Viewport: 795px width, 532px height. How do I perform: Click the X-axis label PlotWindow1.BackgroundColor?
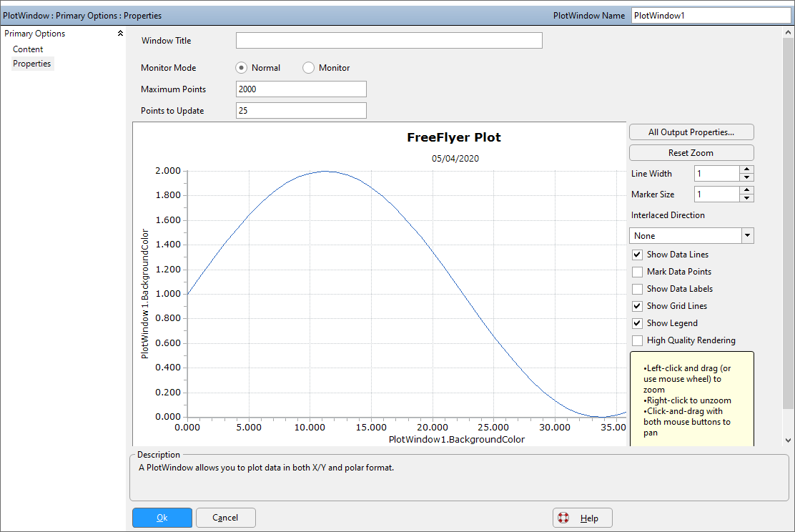tap(457, 440)
